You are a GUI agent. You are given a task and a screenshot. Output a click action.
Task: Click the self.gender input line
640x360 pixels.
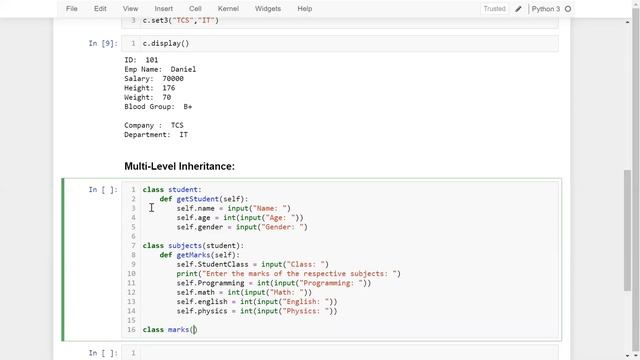[242, 227]
